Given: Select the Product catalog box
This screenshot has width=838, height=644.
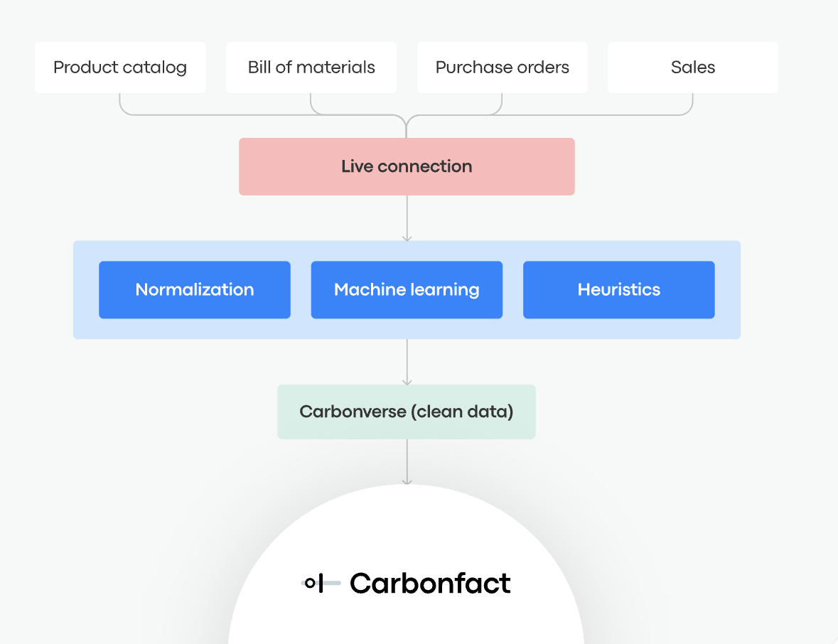Looking at the screenshot, I should pos(120,68).
